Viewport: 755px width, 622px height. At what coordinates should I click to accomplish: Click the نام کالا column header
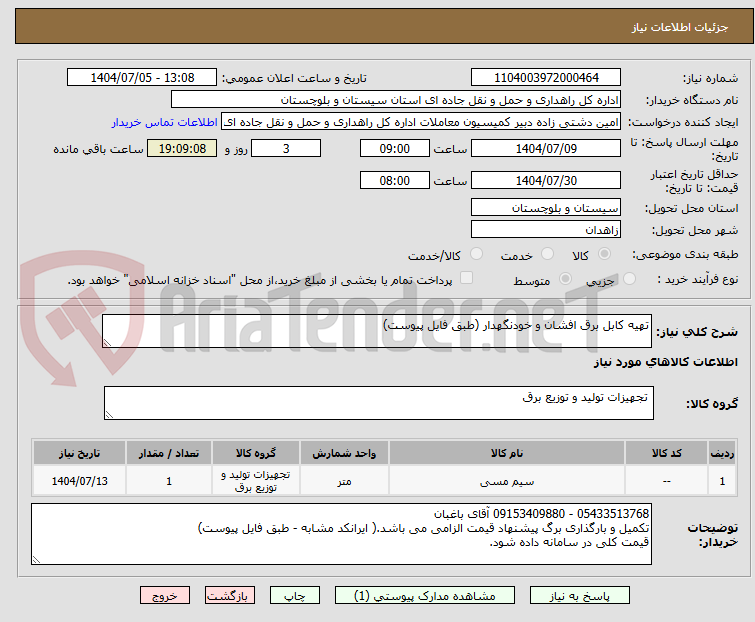click(x=507, y=453)
